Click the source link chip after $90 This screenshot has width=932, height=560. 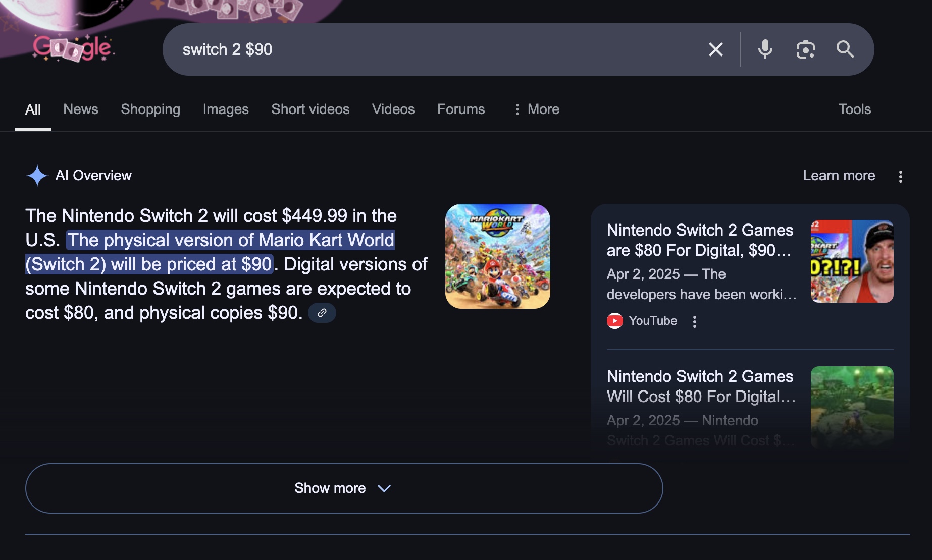322,313
